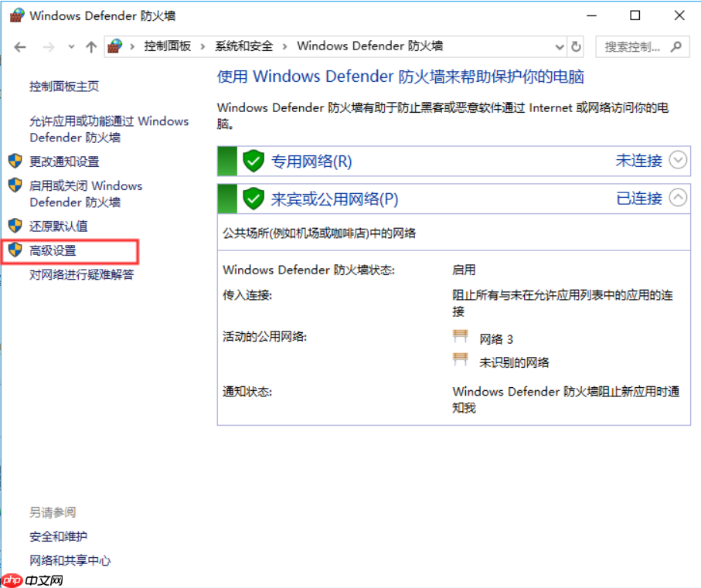Click the 启用 firewall state value
The image size is (701, 588).
coord(464,270)
